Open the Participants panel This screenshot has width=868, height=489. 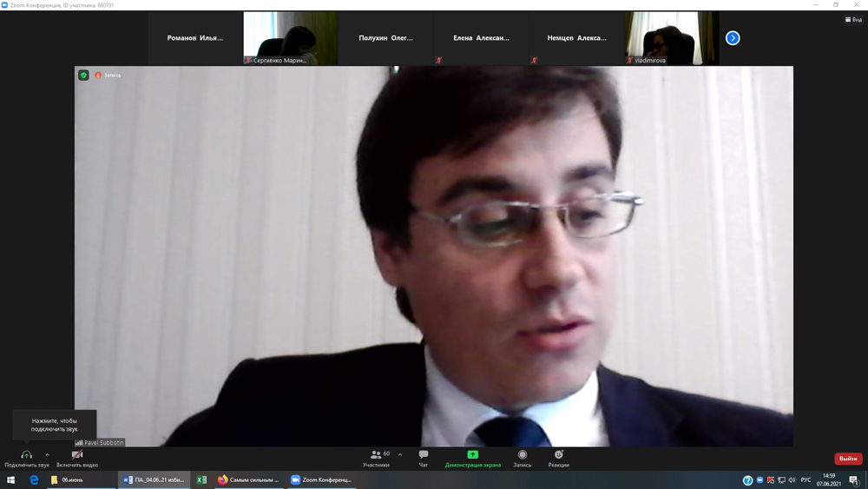[376, 458]
